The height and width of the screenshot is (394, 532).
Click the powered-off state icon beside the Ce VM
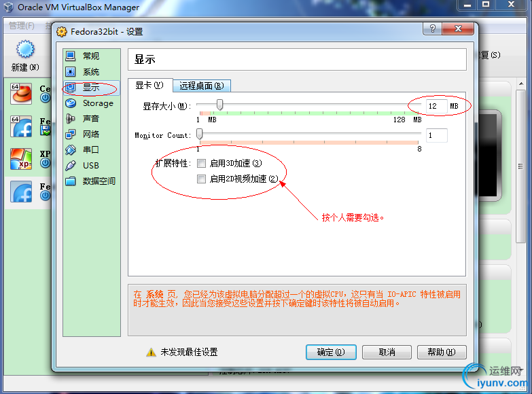tap(45, 98)
